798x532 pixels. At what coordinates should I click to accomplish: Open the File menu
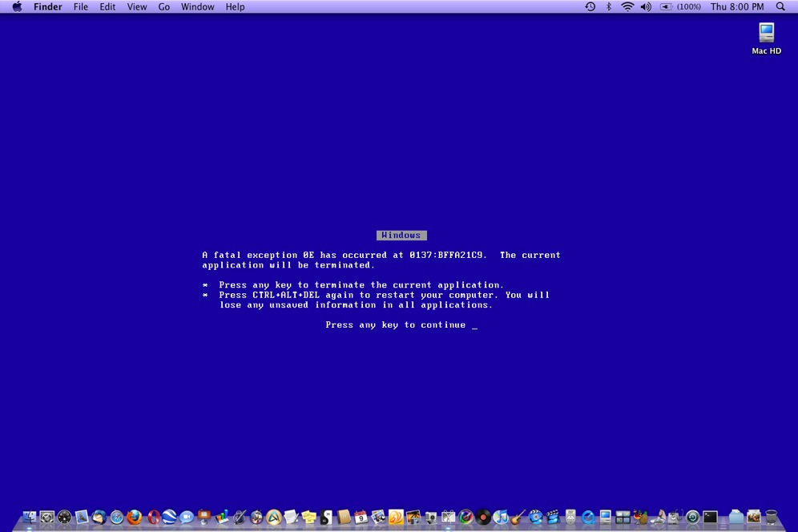point(80,6)
